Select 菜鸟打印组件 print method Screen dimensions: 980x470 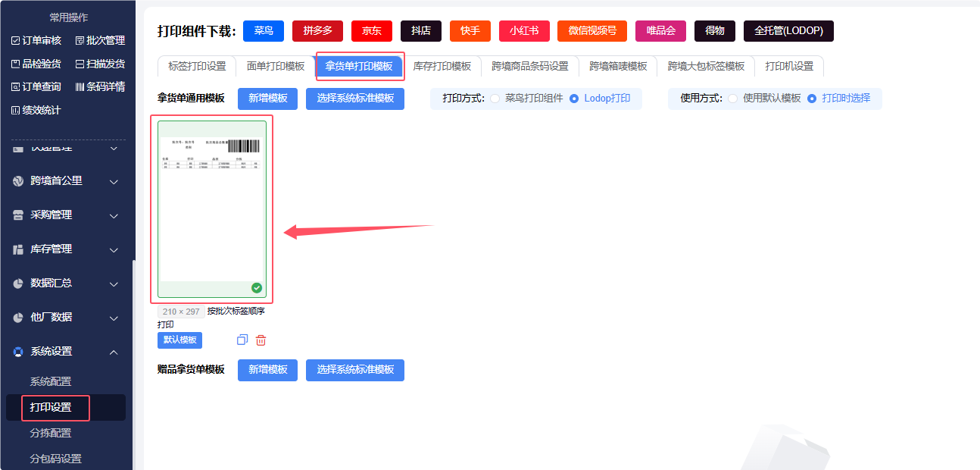pos(527,99)
